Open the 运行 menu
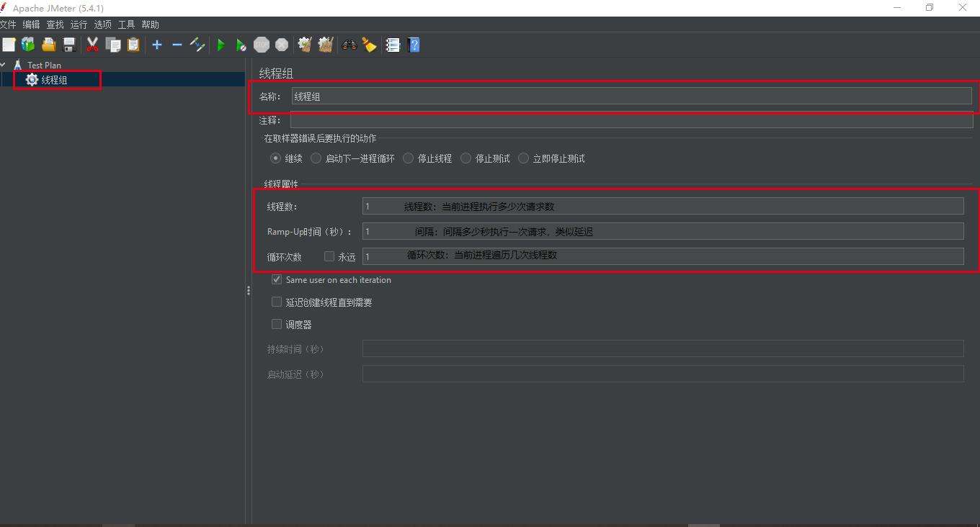Screen dimensions: 980x527 click(79, 24)
